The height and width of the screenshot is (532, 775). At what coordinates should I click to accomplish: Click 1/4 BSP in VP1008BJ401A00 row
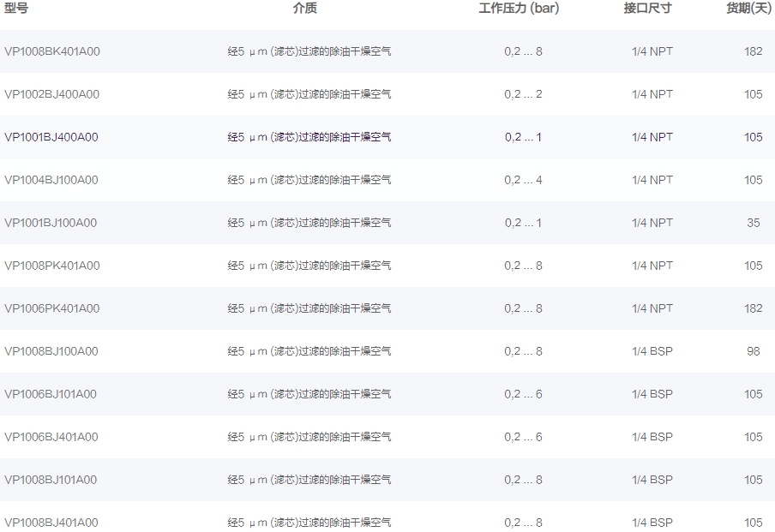click(x=652, y=523)
